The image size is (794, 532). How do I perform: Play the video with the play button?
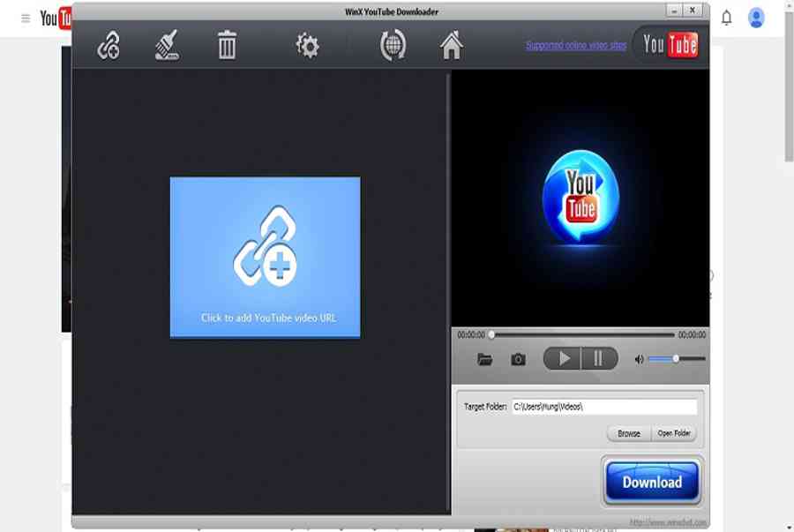pyautogui.click(x=562, y=359)
